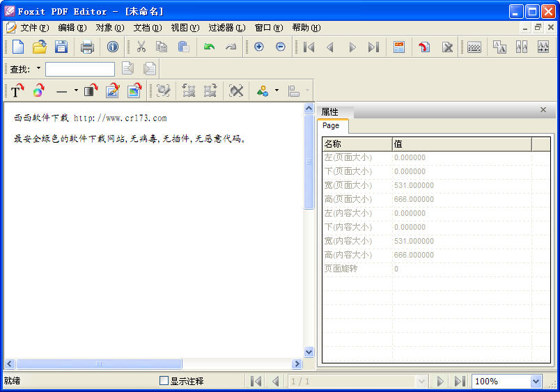Click find next icon next to search
Image resolution: width=560 pixels, height=392 pixels.
click(149, 68)
